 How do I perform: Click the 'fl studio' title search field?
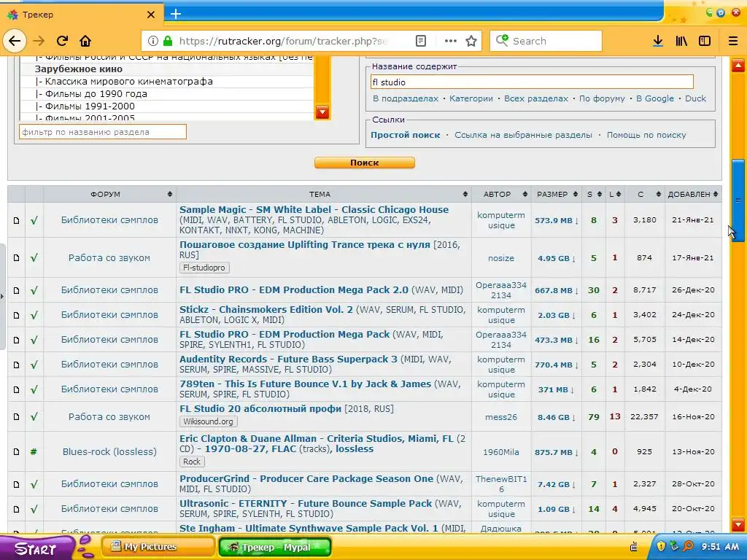point(532,82)
